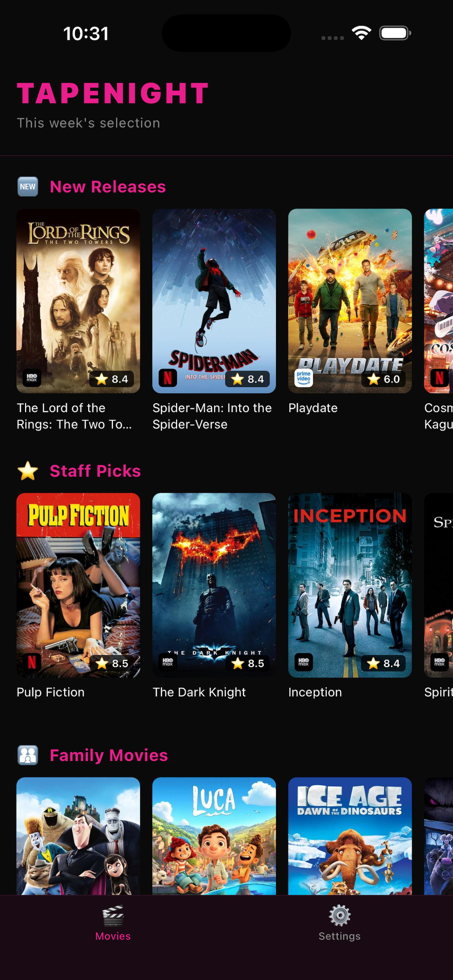The width and height of the screenshot is (453, 980).
Task: Select the Ice Age Dawn of the Dinosaurs poster
Action: click(350, 836)
